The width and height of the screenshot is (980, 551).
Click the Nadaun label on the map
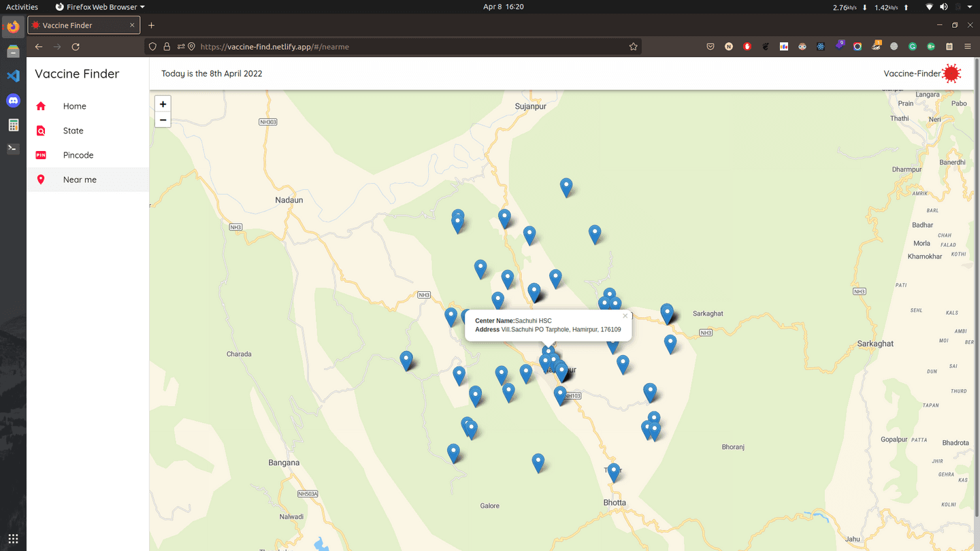click(x=289, y=200)
